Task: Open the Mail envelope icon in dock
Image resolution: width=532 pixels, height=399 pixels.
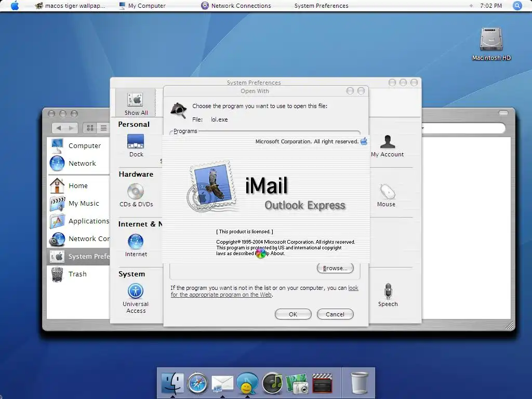Action: point(222,383)
